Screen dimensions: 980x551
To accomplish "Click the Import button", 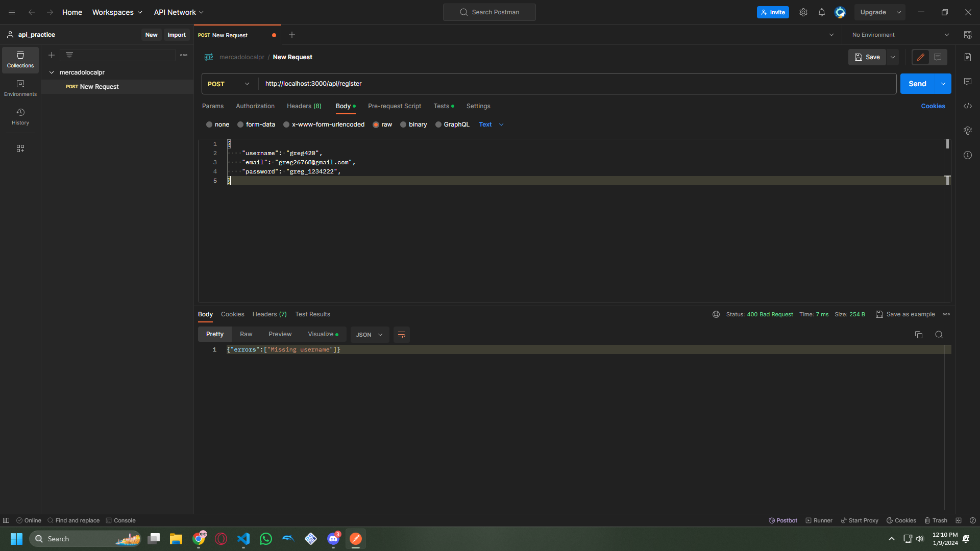I will point(177,35).
